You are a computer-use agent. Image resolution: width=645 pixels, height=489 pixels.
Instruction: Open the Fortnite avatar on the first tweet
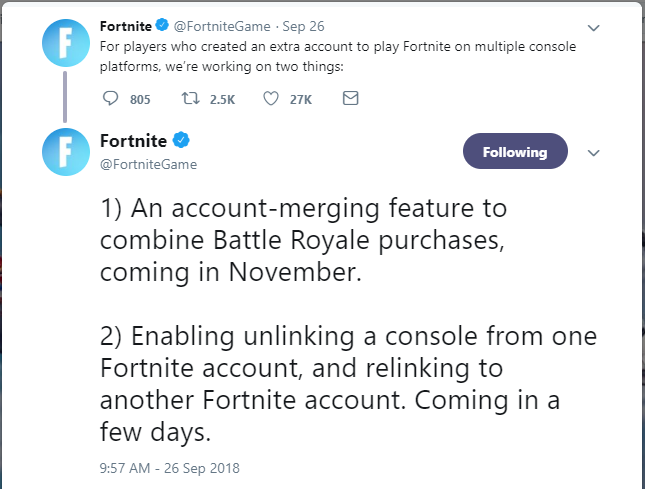pyautogui.click(x=66, y=43)
